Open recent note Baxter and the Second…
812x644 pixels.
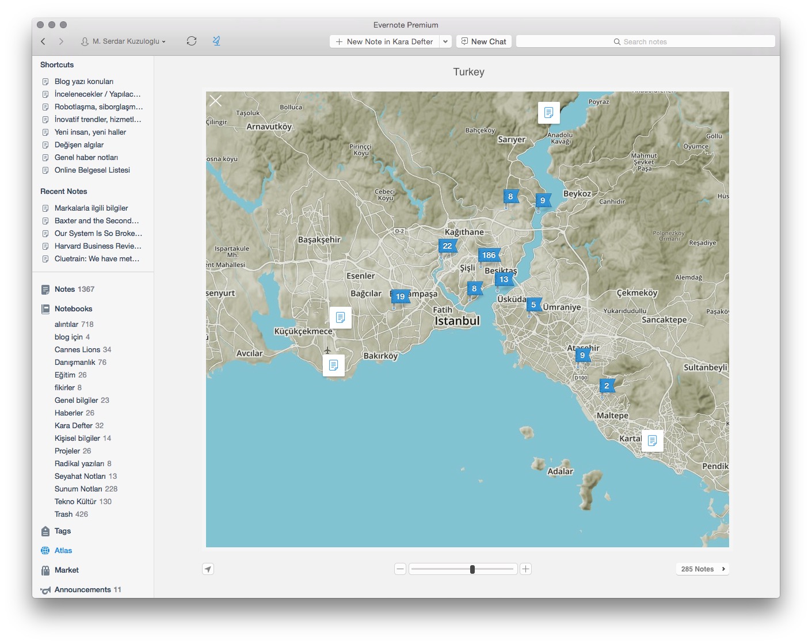97,221
